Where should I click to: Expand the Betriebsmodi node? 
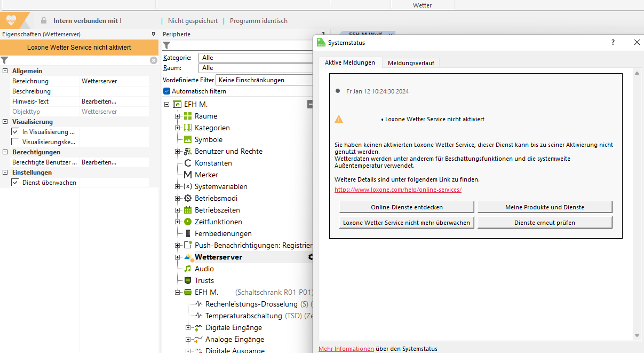[x=178, y=198]
